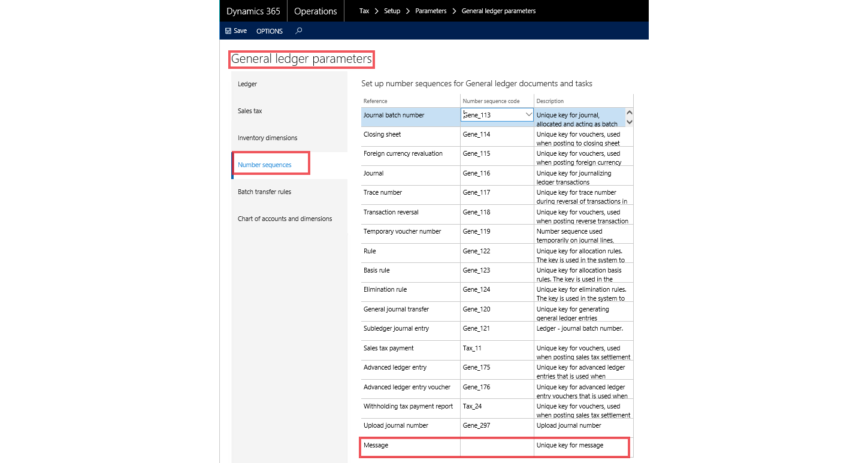Select the Number sequences tab

coord(289,165)
